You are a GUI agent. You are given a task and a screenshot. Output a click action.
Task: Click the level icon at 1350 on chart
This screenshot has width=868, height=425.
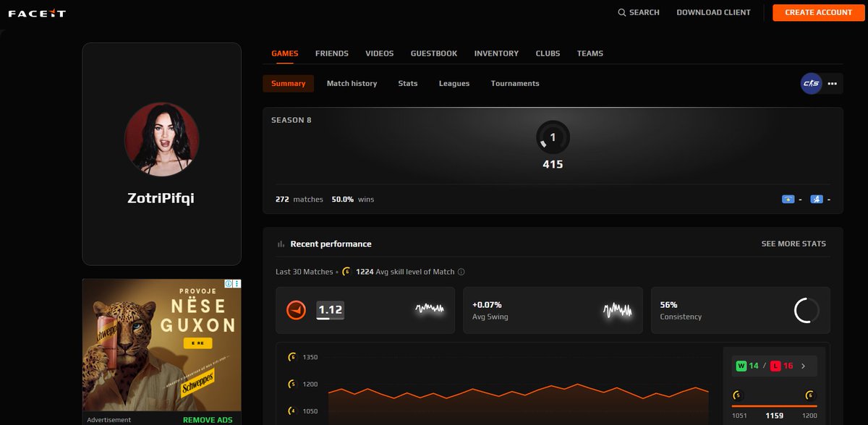(292, 357)
